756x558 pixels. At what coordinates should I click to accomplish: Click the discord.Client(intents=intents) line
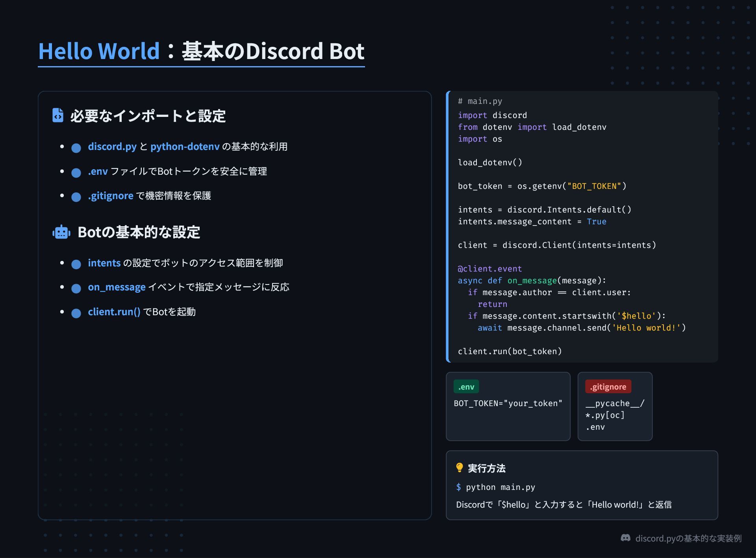pyautogui.click(x=557, y=245)
